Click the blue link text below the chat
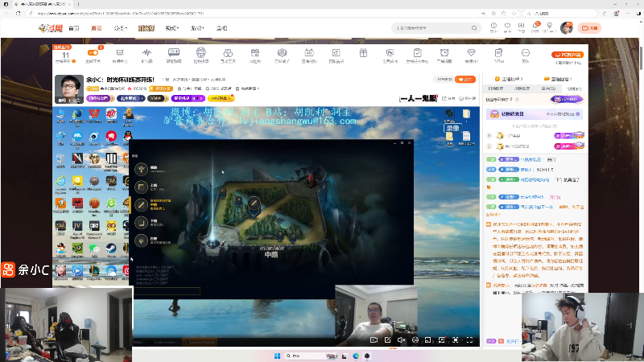 point(512,341)
